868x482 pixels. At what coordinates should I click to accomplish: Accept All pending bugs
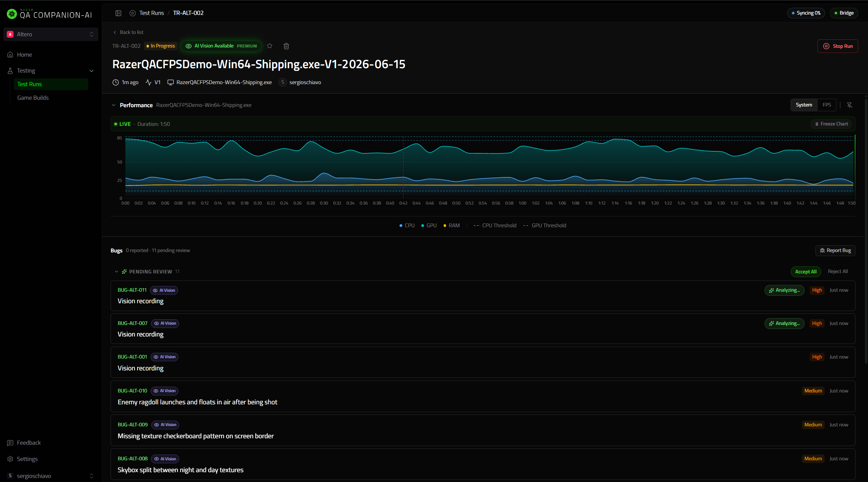click(x=806, y=272)
